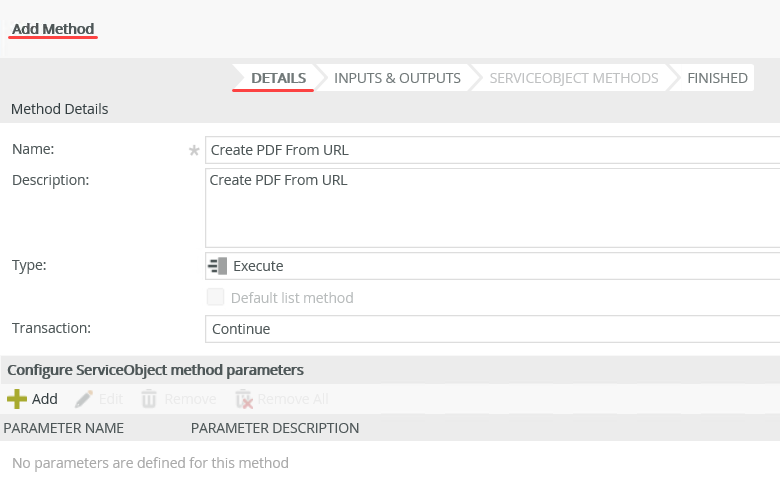Image resolution: width=780 pixels, height=494 pixels.
Task: Click the Description: field label
Action: [x=50, y=180]
